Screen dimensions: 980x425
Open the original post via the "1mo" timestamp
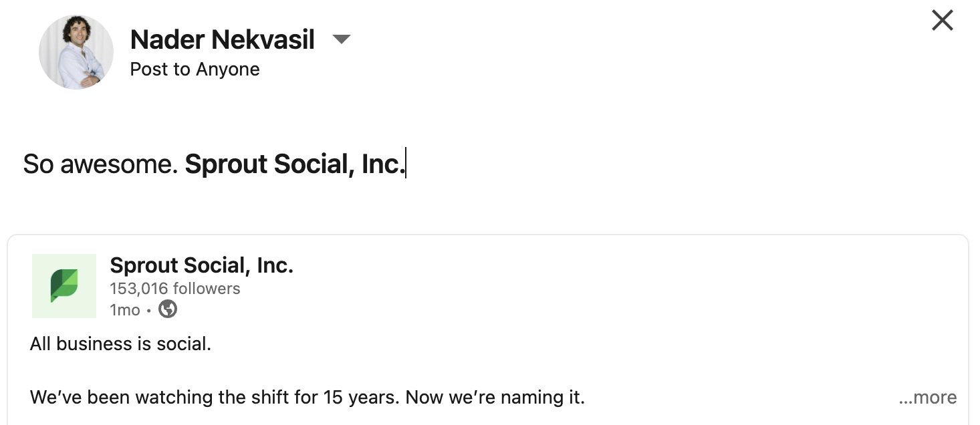point(124,309)
